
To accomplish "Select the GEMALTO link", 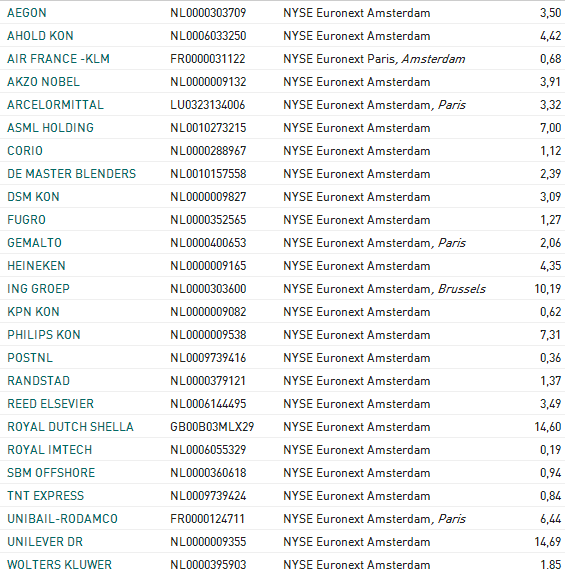I will (34, 242).
